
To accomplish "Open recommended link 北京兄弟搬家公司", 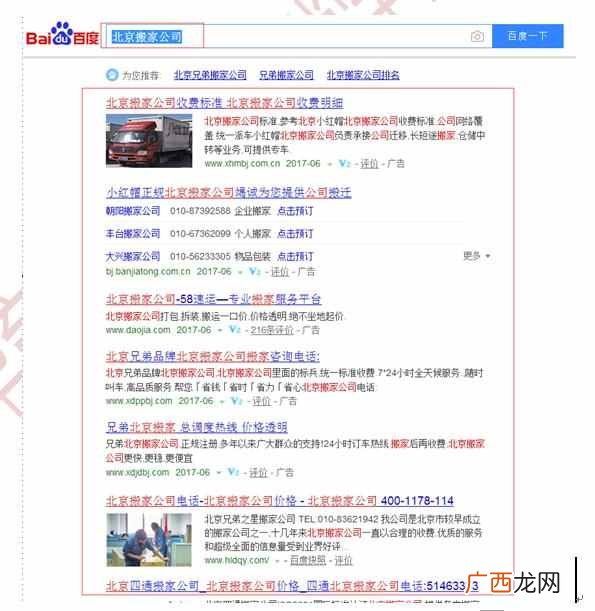I will 210,75.
